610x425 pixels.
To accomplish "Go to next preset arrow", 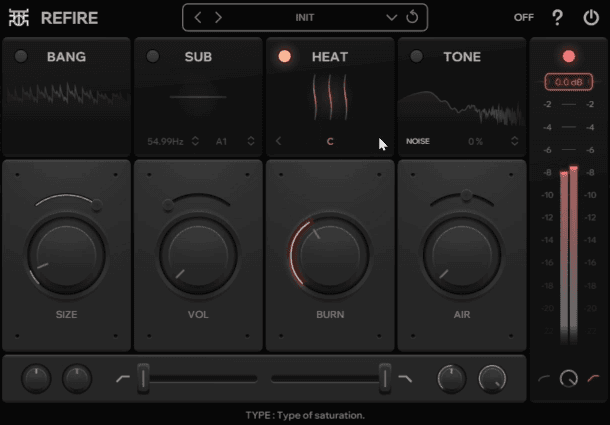I will point(219,18).
